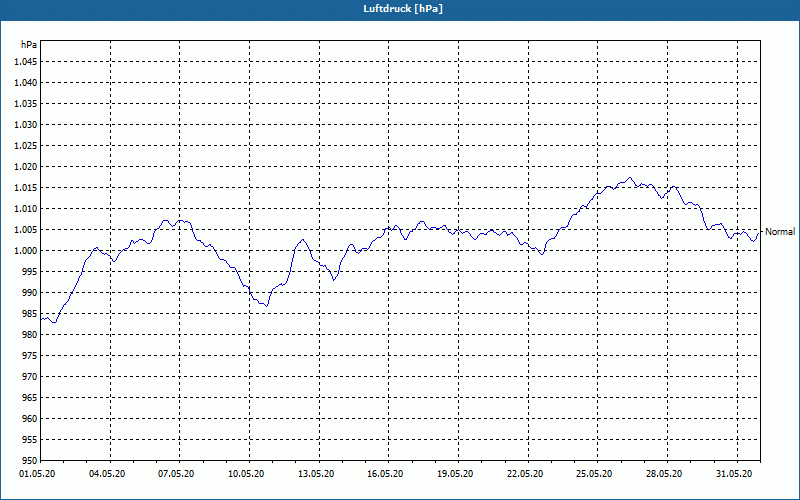
Task: Click the 970 y-axis label
Action: (x=30, y=377)
